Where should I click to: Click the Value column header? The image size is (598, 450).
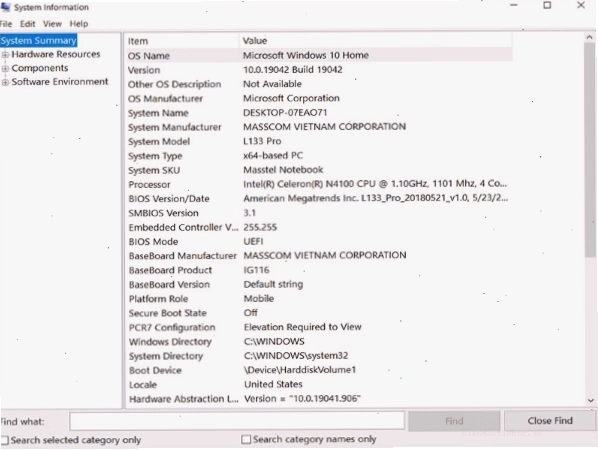pyautogui.click(x=376, y=41)
